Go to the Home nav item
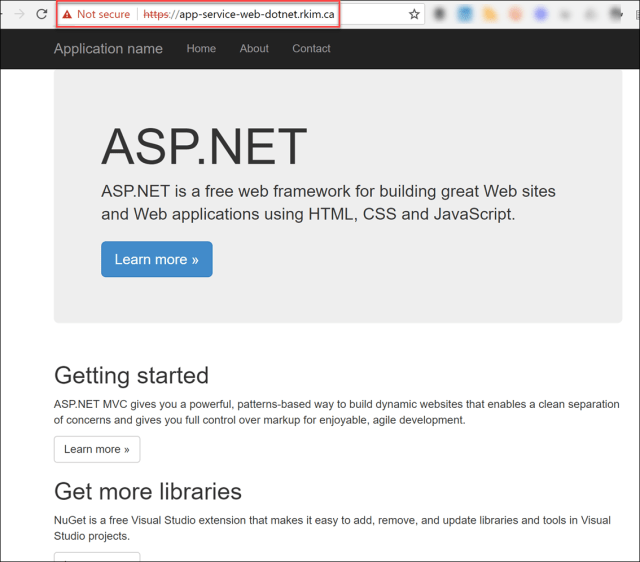Screen dimensions: 640x562 pyautogui.click(x=201, y=49)
